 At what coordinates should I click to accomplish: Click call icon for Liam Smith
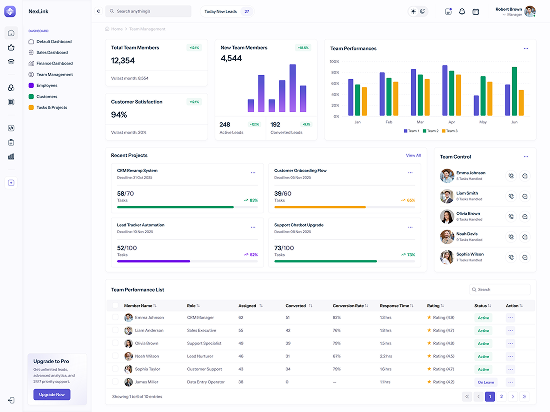(511, 196)
